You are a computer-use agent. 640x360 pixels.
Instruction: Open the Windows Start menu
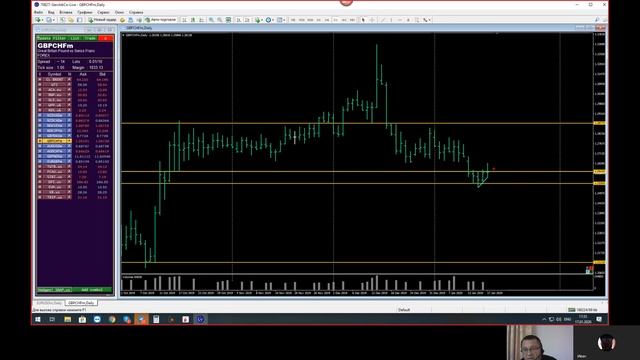pyautogui.click(x=38, y=319)
